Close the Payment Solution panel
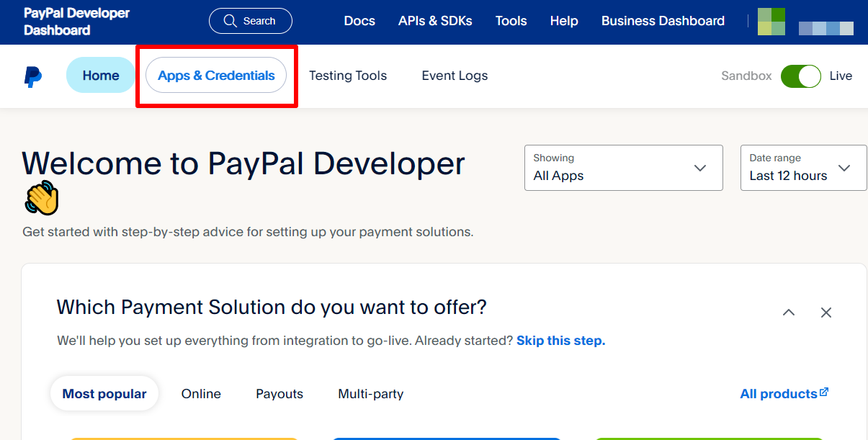 pos(826,313)
